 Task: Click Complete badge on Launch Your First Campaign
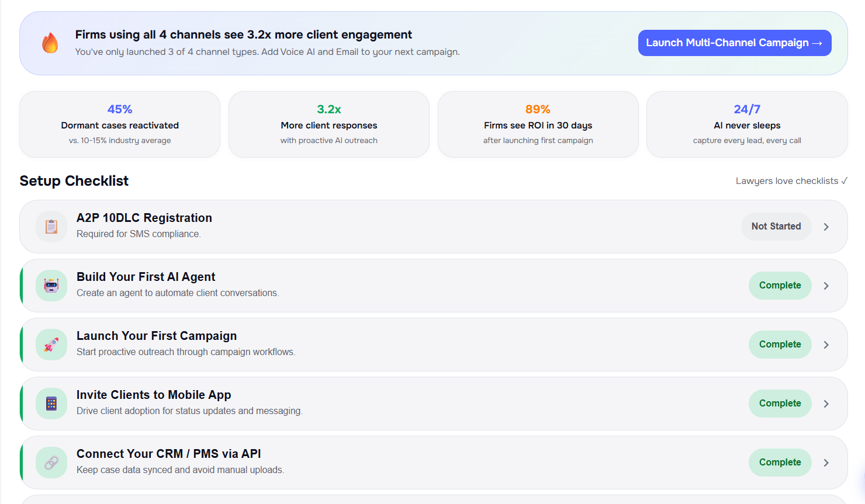(x=780, y=345)
